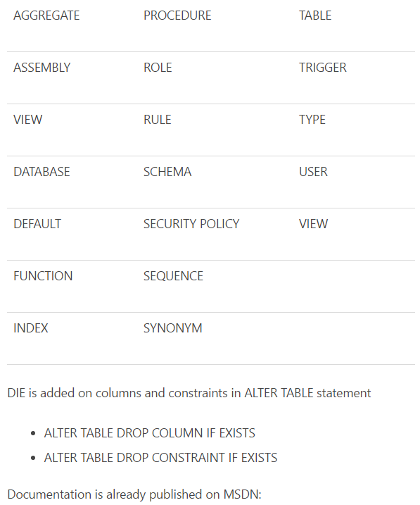This screenshot has height=505, width=420.
Task: Select the SCHEMA cell
Action: pos(167,172)
